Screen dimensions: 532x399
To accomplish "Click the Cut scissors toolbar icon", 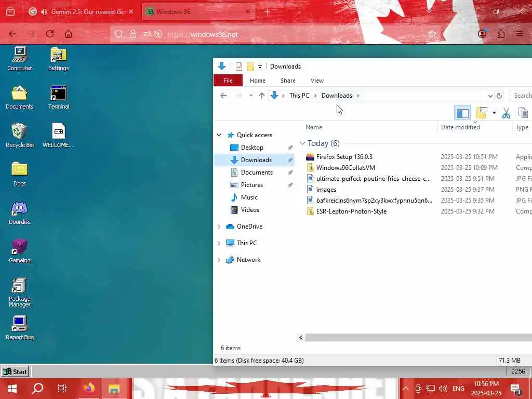I will pyautogui.click(x=506, y=113).
